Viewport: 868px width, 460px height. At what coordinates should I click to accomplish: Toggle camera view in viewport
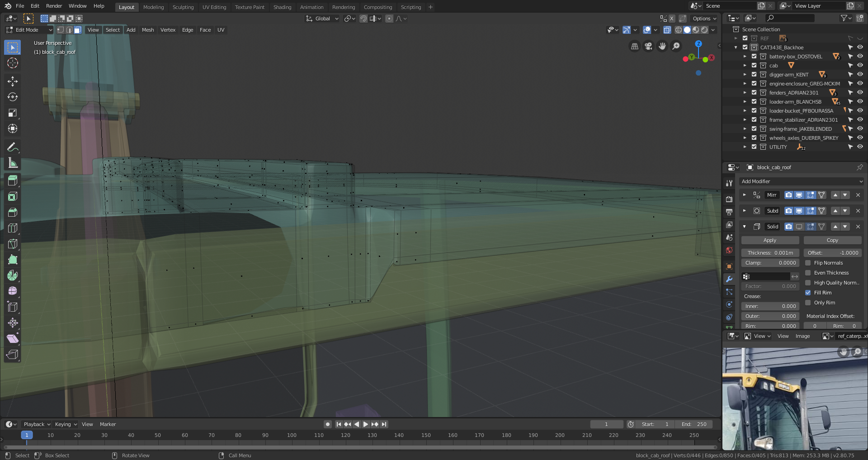(x=648, y=46)
